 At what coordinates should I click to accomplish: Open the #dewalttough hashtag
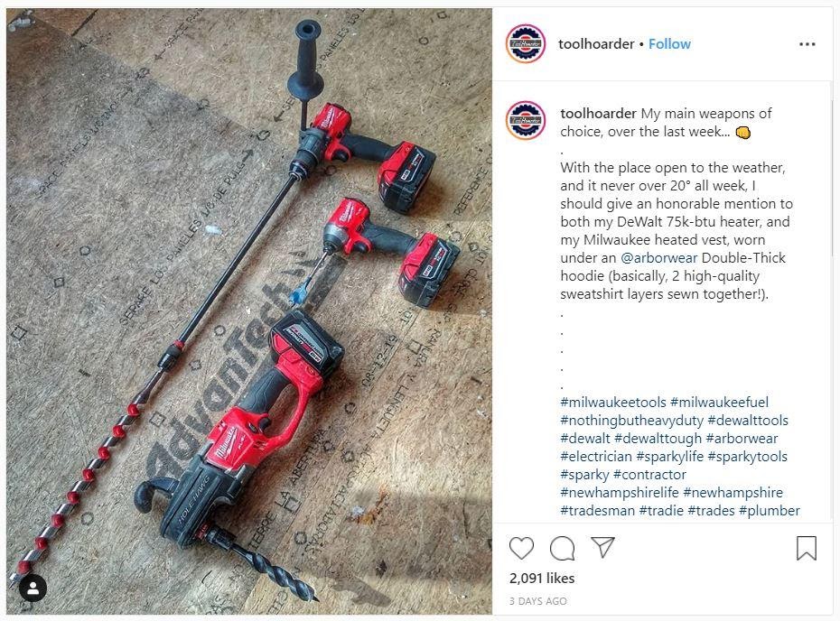click(658, 439)
